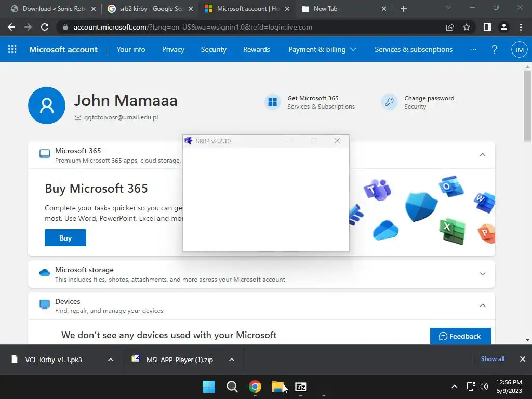Switch to the New Tab tab
This screenshot has width=532, height=399.
344,9
